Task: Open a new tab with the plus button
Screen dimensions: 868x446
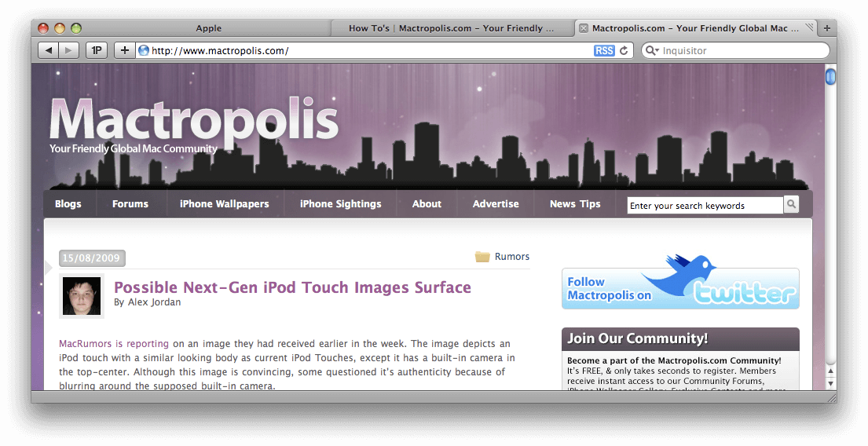Action: [827, 28]
